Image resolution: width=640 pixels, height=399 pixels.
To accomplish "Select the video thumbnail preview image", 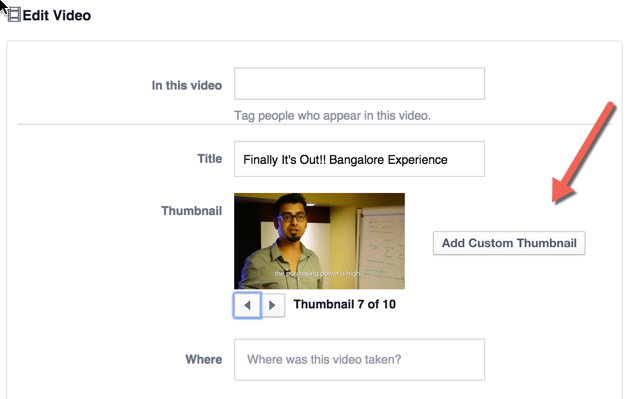I will [x=319, y=241].
